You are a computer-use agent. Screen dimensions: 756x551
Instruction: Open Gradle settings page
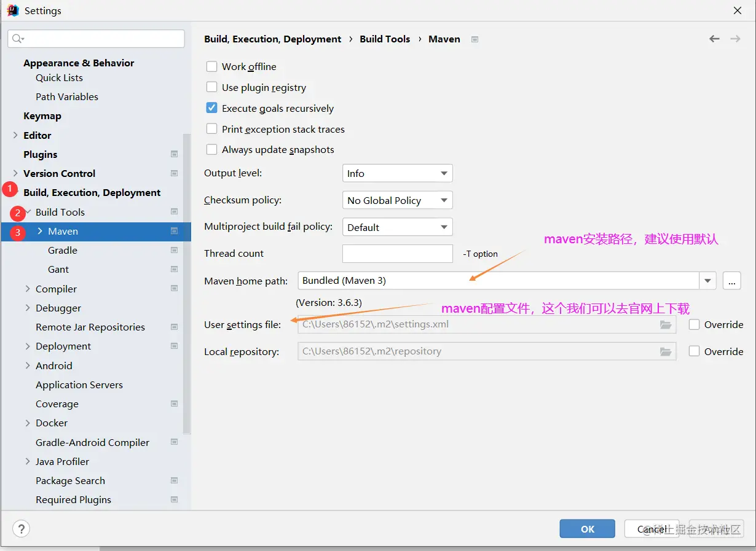(x=63, y=250)
